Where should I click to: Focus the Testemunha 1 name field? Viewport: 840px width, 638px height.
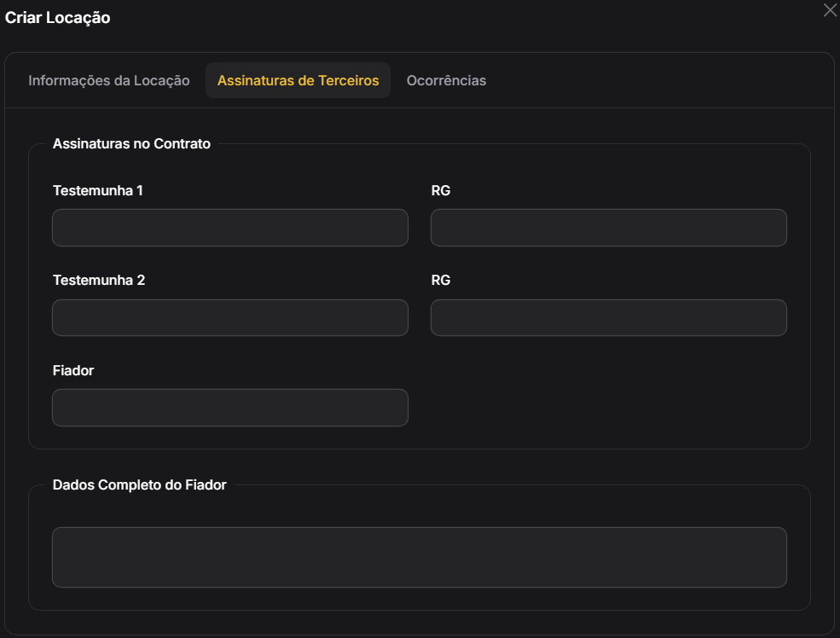(x=230, y=228)
